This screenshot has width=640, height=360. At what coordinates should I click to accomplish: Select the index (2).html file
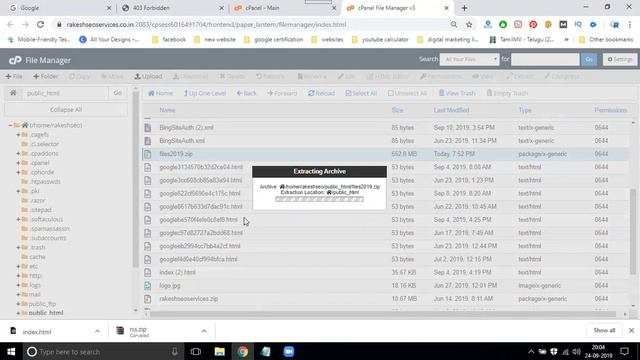click(x=178, y=272)
